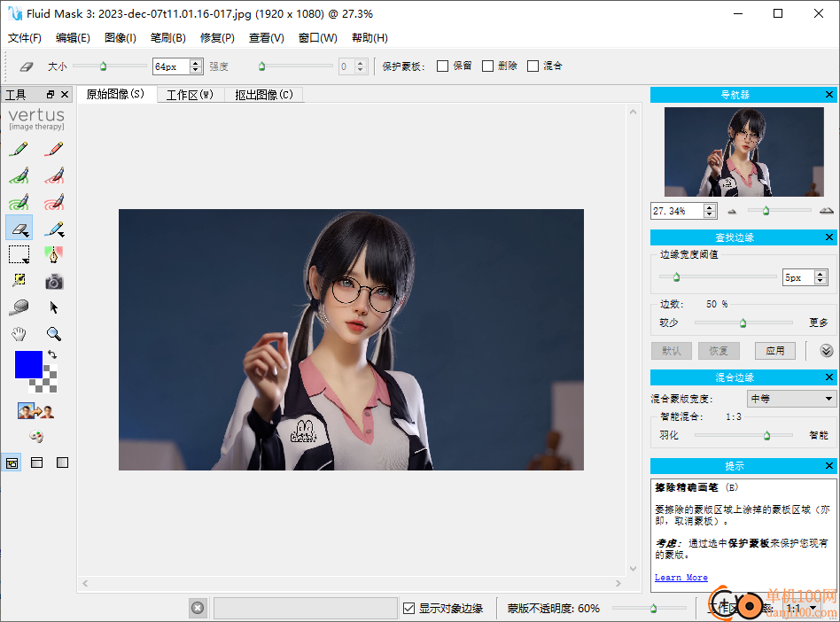The width and height of the screenshot is (840, 622).
Task: Click the 默认 button
Action: click(672, 351)
